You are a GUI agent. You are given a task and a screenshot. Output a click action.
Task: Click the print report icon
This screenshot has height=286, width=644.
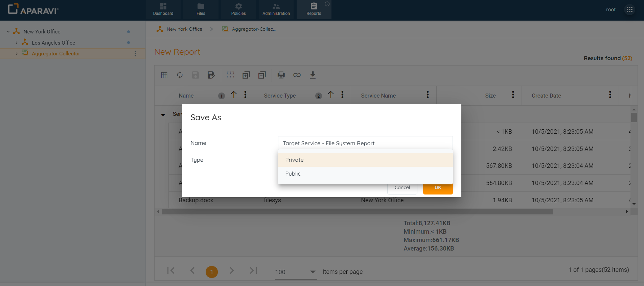point(281,75)
